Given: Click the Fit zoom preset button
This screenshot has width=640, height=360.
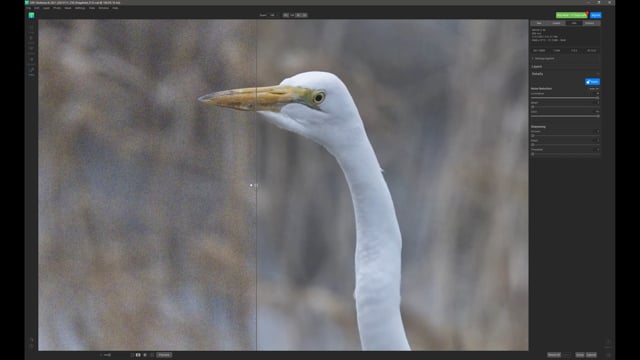Looking at the screenshot, I should (286, 15).
